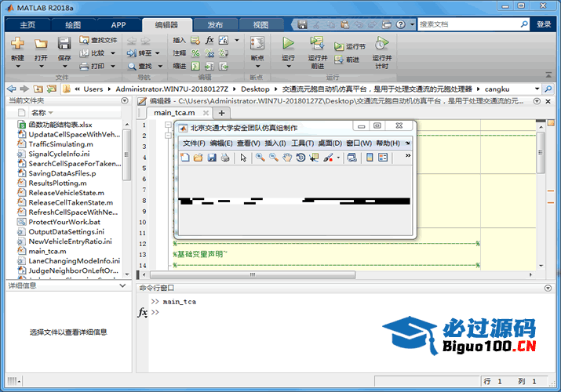The height and width of the screenshot is (392, 561).
Task: Collapse code fold toggle at line 2
Action: pyautogui.click(x=168, y=136)
